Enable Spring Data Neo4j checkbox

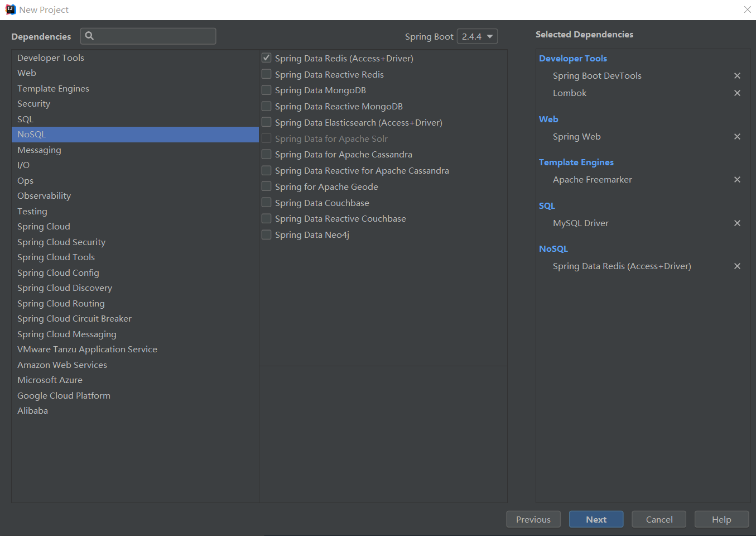click(x=267, y=234)
